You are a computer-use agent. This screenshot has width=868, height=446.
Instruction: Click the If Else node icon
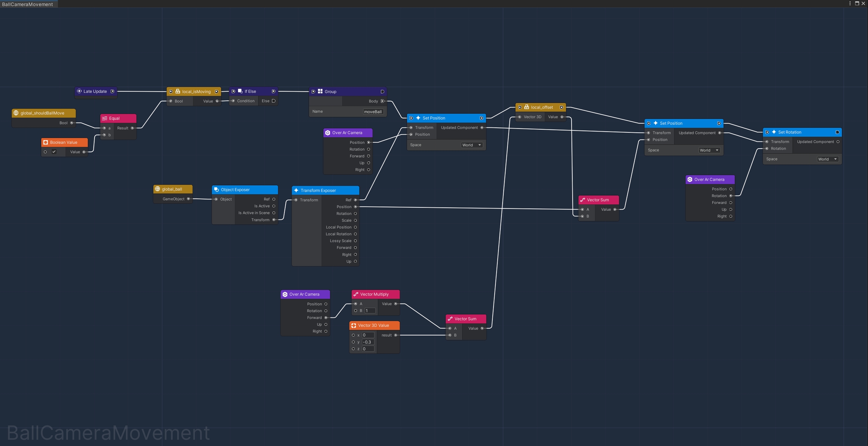click(240, 91)
